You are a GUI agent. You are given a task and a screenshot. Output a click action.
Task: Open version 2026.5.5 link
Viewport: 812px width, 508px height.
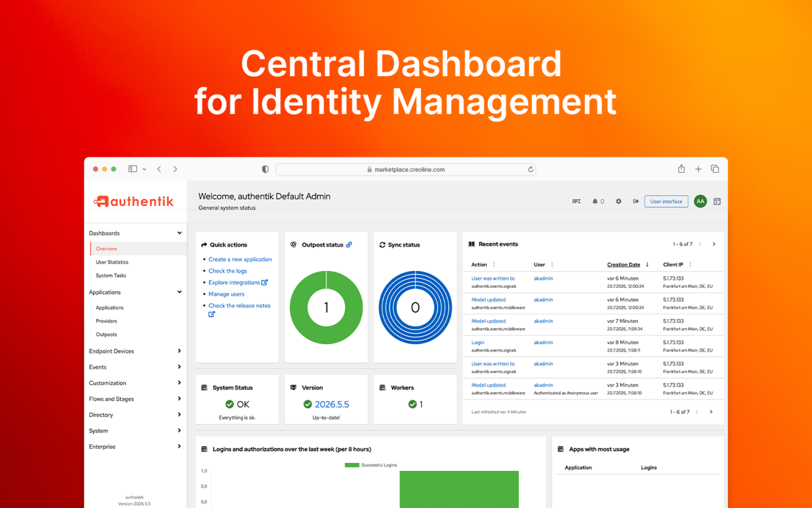pos(332,405)
